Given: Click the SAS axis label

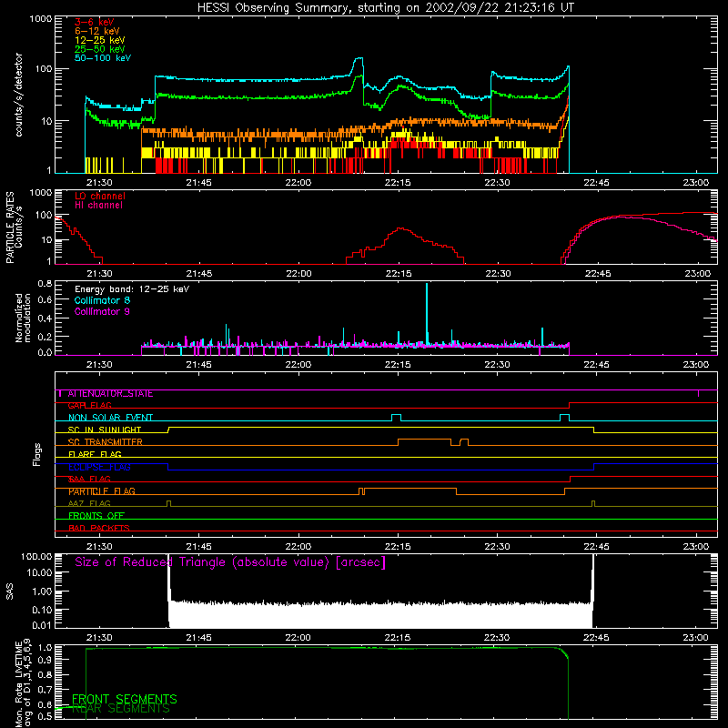Looking at the screenshot, I should (10, 591).
